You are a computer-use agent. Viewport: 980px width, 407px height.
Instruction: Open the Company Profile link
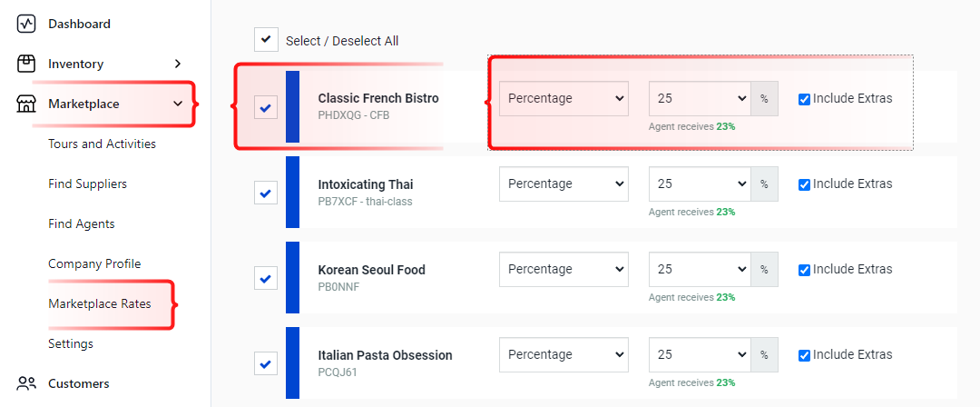point(94,263)
